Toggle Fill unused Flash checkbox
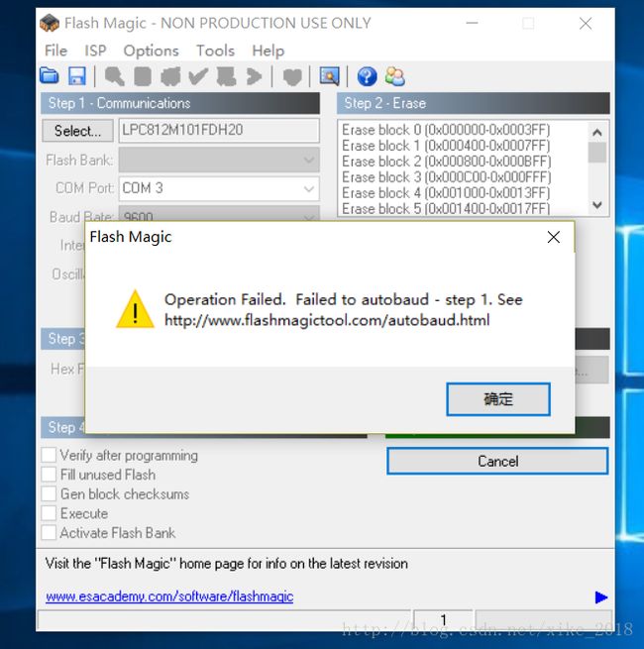 (49, 475)
